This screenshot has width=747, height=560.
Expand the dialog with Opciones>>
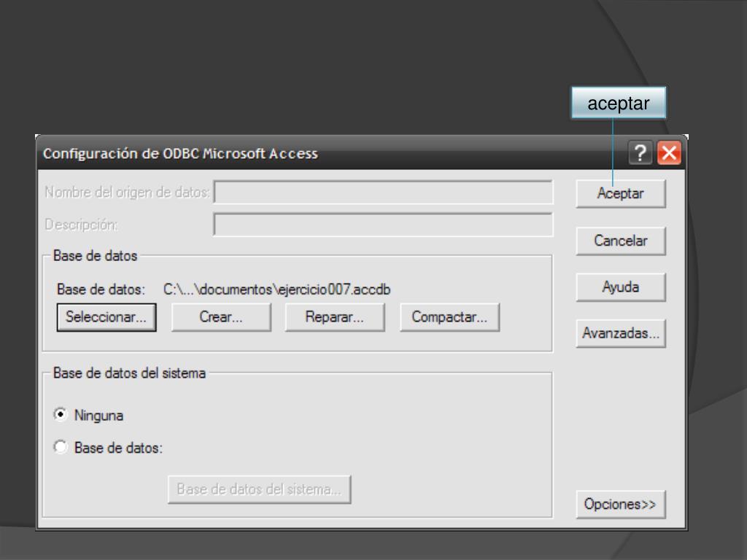click(620, 505)
